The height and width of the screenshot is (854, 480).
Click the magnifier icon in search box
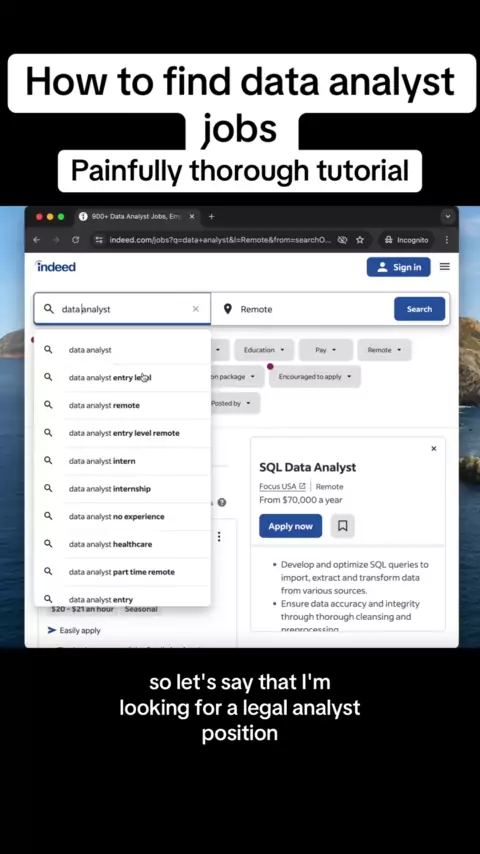point(49,309)
